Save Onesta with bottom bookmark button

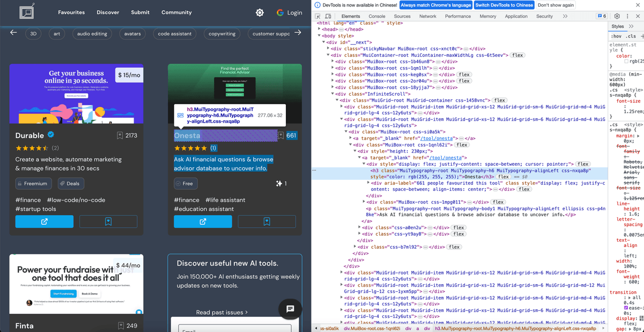tap(267, 222)
